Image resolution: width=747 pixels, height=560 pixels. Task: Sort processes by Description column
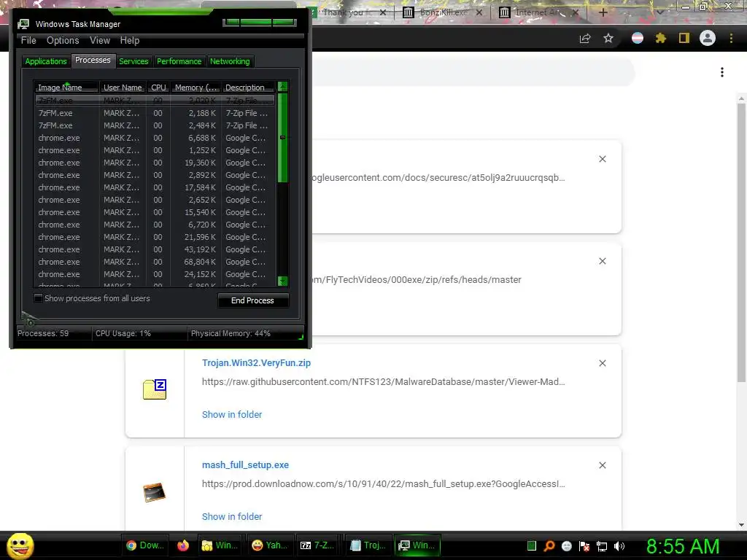coord(248,87)
